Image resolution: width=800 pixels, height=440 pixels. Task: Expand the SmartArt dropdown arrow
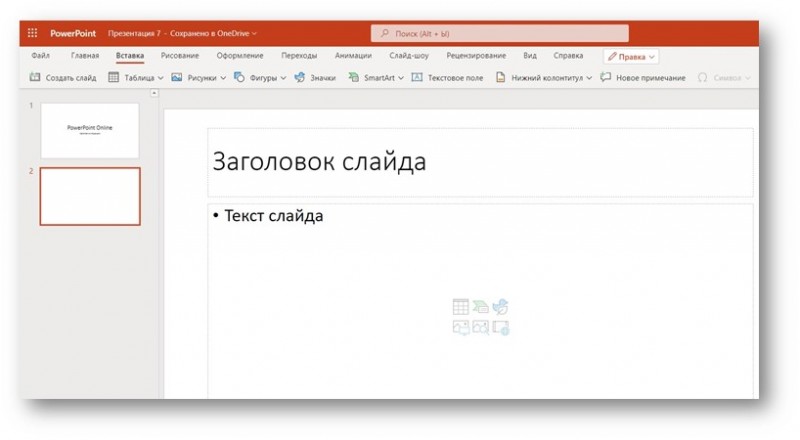(x=401, y=78)
